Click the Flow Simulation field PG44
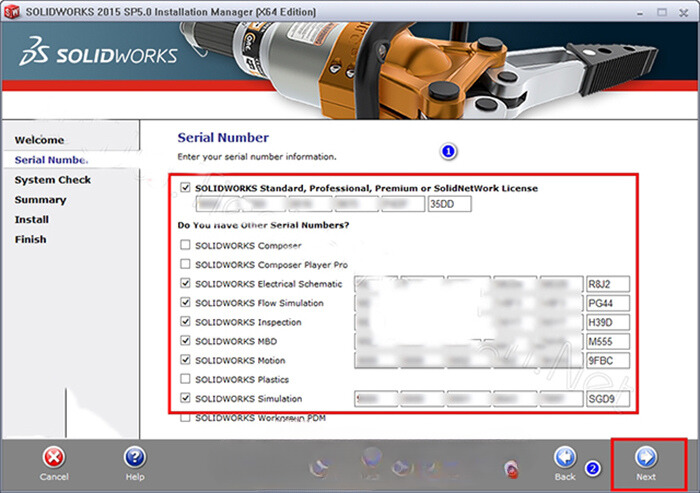 608,303
